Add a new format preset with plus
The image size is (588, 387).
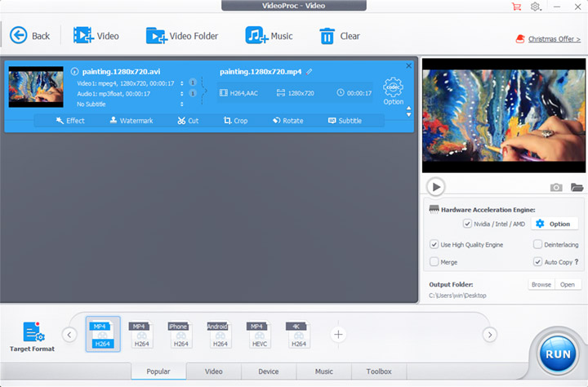[338, 335]
